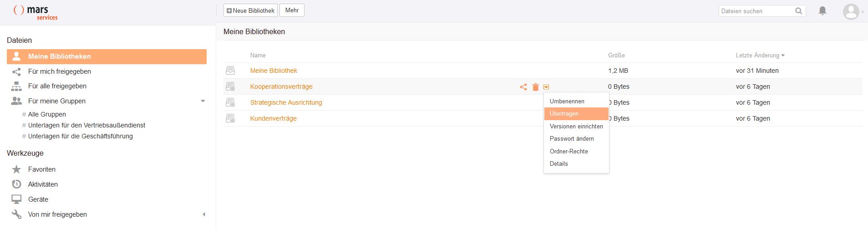Choose Umbenennen in the context menu
The width and height of the screenshot is (868, 229).
pos(567,102)
